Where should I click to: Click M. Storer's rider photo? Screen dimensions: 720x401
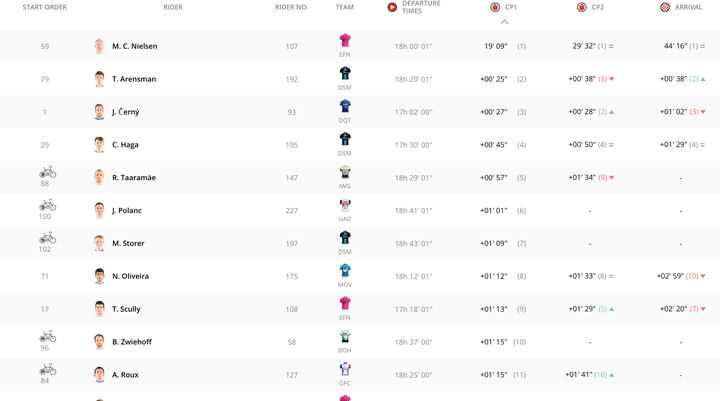point(99,243)
